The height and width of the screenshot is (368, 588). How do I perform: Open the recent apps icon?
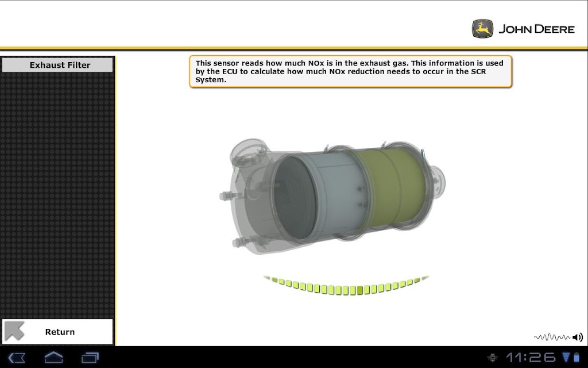(x=90, y=358)
